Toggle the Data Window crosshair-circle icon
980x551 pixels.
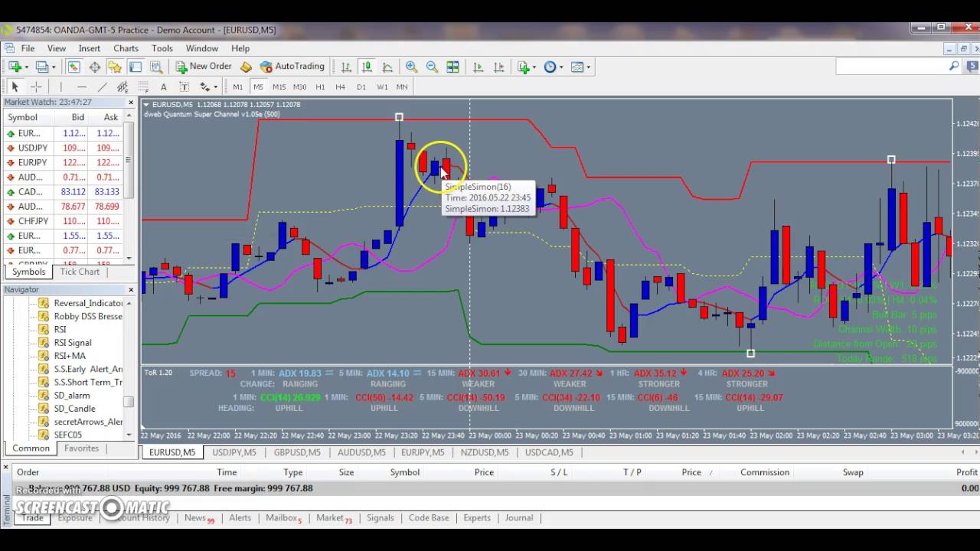click(94, 67)
